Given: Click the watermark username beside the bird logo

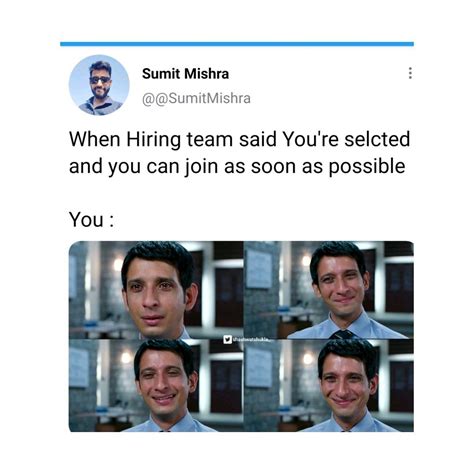Looking at the screenshot, I should [x=252, y=340].
